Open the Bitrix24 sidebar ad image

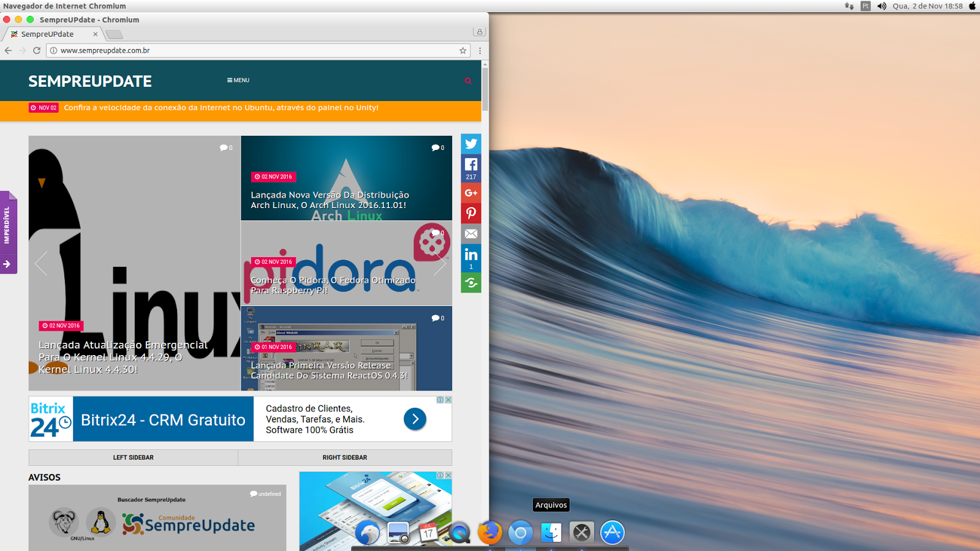[375, 511]
